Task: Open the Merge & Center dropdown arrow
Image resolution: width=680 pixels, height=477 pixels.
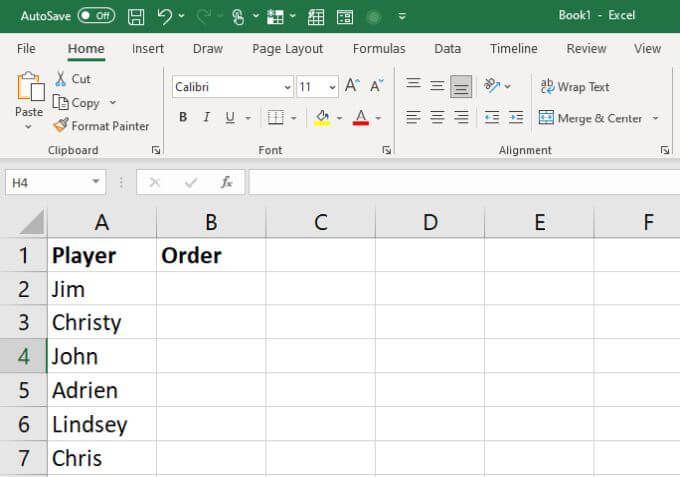Action: [655, 118]
